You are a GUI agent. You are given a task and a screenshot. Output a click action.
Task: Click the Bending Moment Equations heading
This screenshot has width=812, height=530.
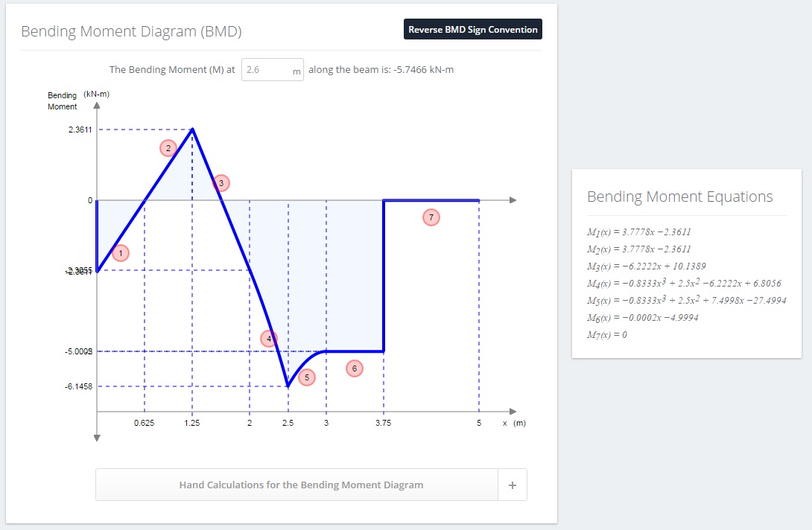679,197
